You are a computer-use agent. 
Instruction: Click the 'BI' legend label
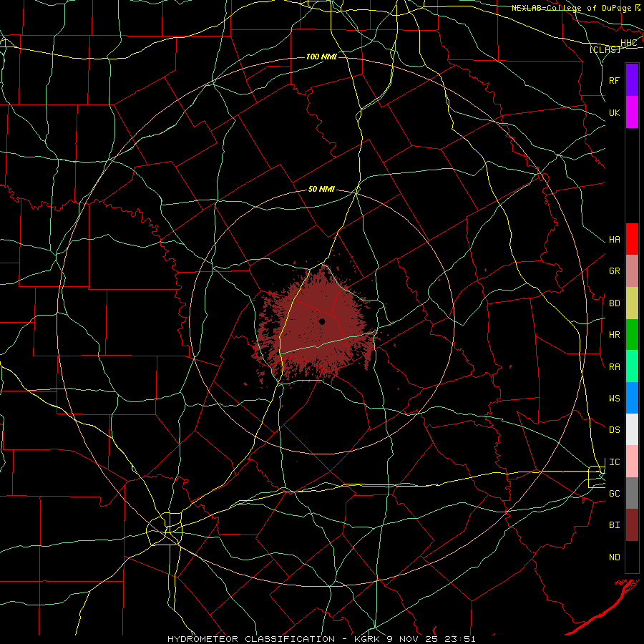[615, 525]
